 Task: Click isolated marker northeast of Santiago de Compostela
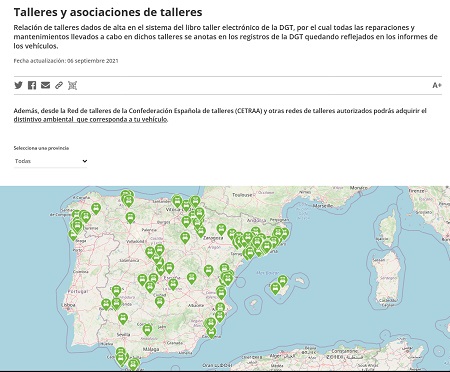96,208
